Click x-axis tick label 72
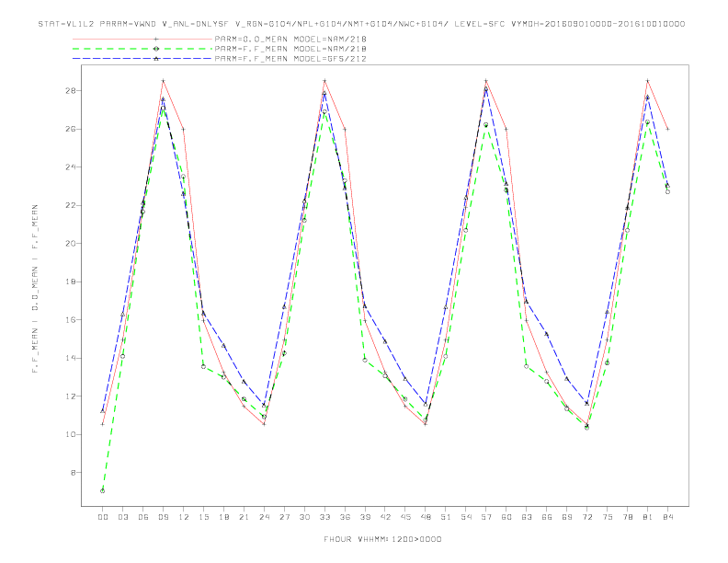The height and width of the screenshot is (563, 728). pos(586,517)
